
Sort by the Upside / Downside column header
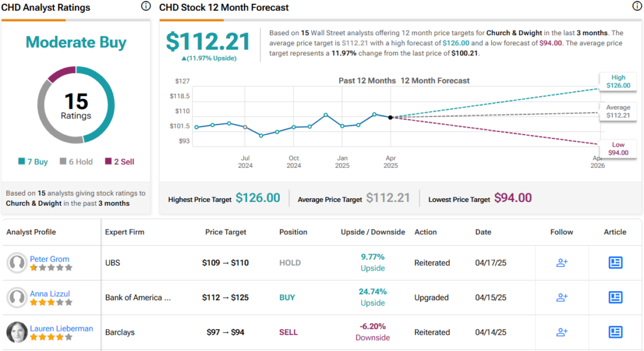374,232
